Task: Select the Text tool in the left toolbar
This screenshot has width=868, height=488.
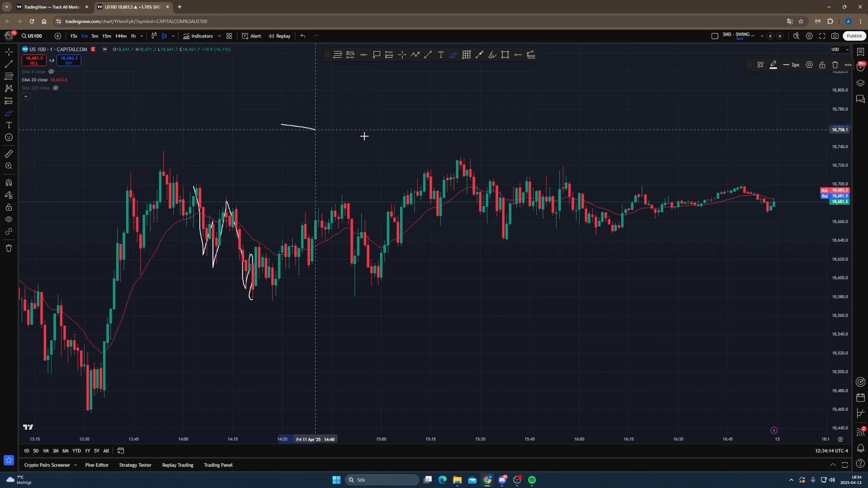Action: tap(9, 125)
